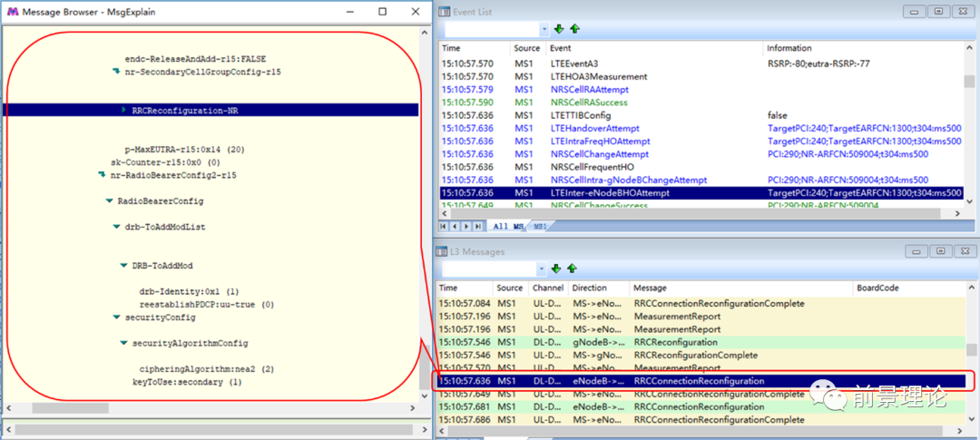Open the L3 Messages filter dropdown
This screenshot has height=440, width=980.
tap(541, 269)
